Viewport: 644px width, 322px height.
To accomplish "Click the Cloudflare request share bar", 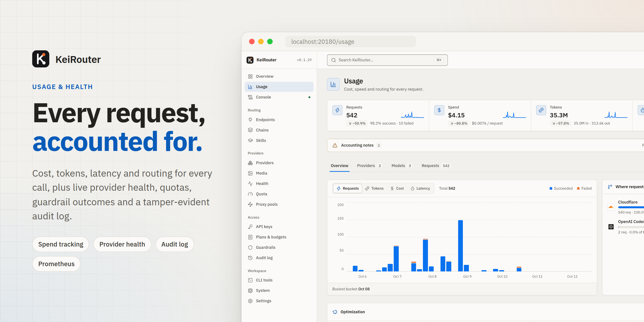I will (x=631, y=207).
